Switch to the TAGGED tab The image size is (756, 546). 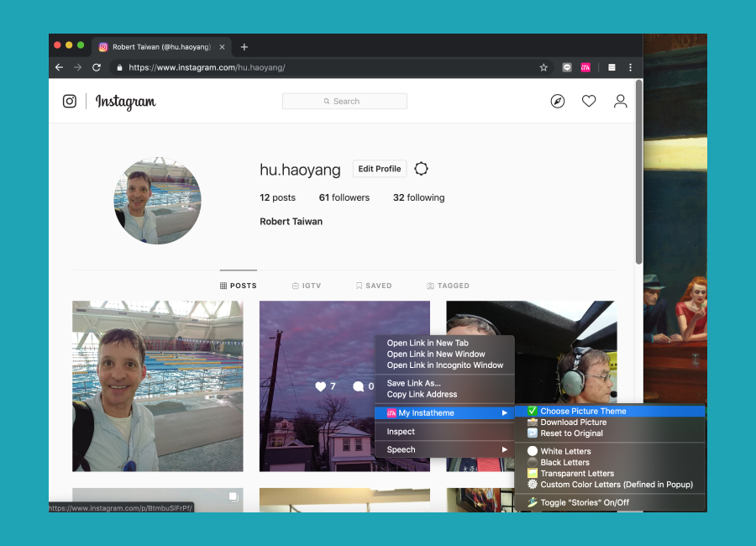pos(448,286)
